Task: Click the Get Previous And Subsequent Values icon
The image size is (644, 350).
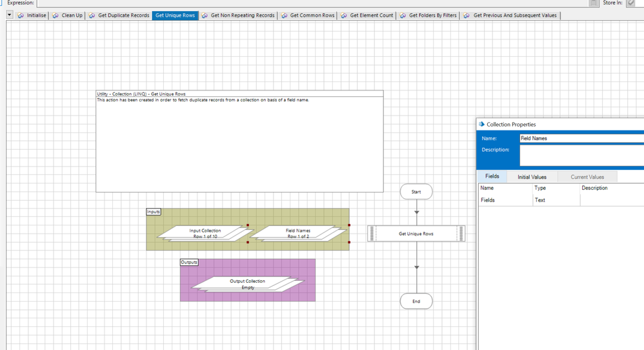Action: (x=467, y=15)
